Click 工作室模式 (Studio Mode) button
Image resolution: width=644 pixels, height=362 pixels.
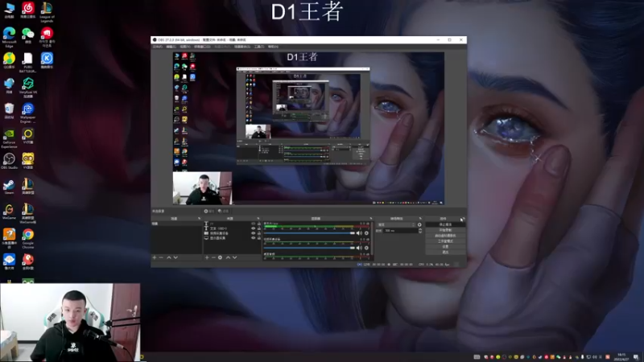445,241
